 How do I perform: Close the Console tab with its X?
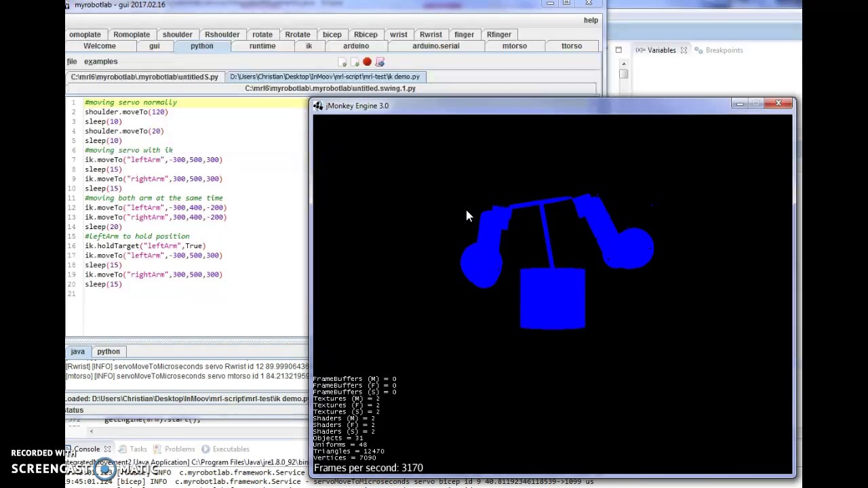click(x=107, y=449)
